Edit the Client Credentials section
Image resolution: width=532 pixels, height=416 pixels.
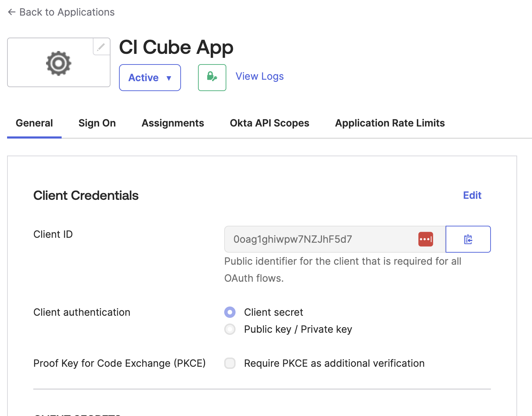click(x=472, y=195)
